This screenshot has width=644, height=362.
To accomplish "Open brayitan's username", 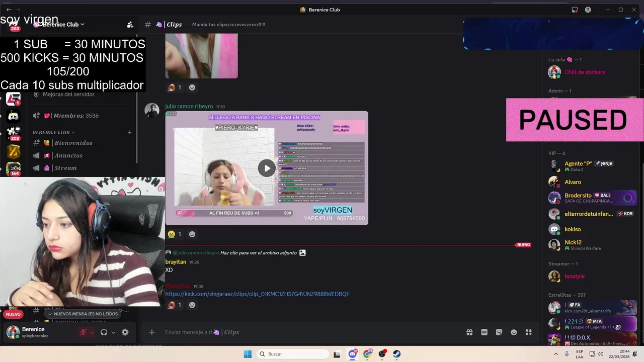I will click(x=176, y=262).
